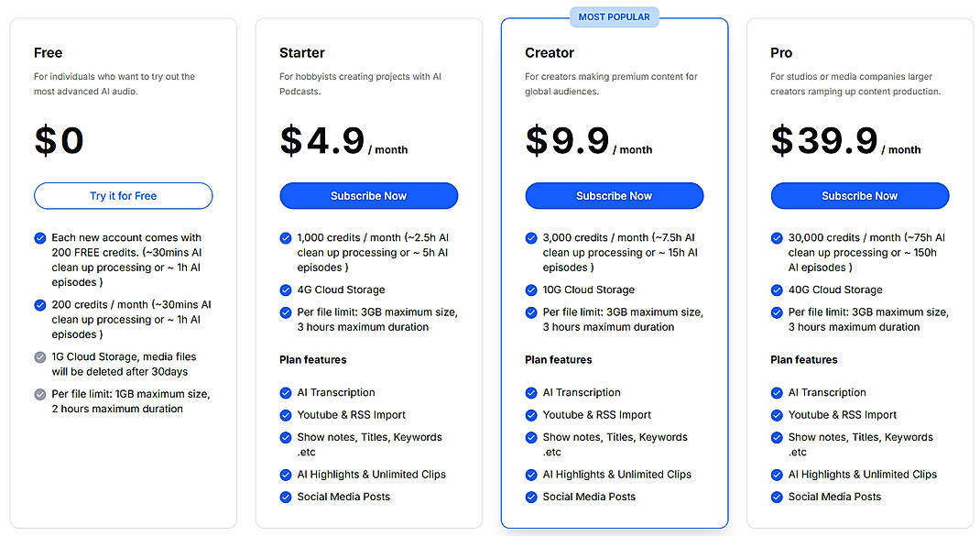Click the checkmark next to Starter's 4G Cloud Storage
This screenshot has height=536, width=980.
[x=286, y=289]
